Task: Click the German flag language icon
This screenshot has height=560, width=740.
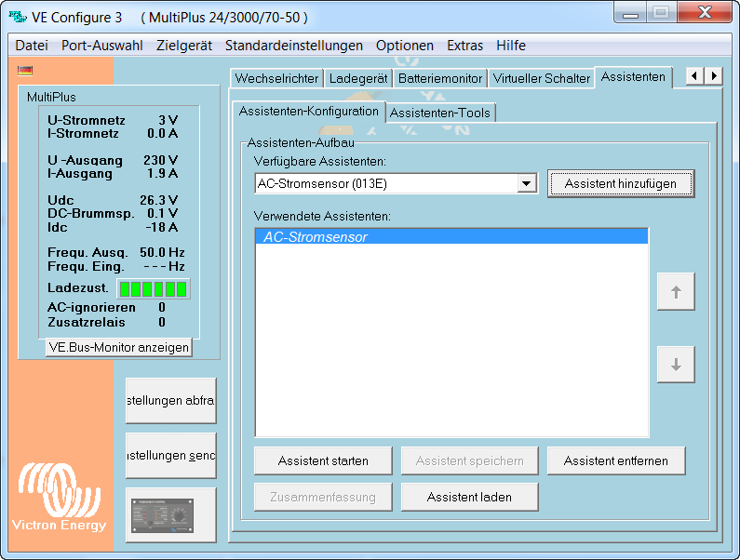Action: pos(25,70)
